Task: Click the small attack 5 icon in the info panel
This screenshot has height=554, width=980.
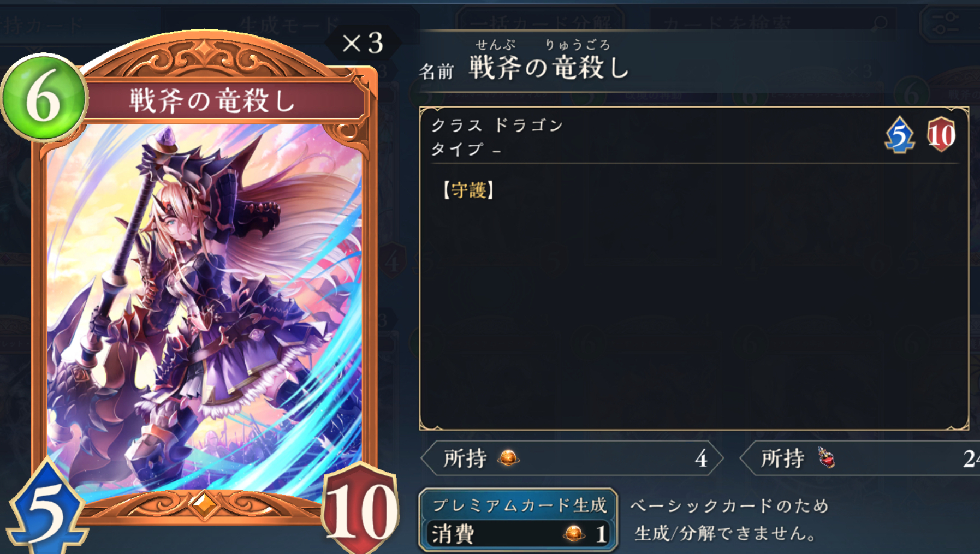Action: pos(899,135)
